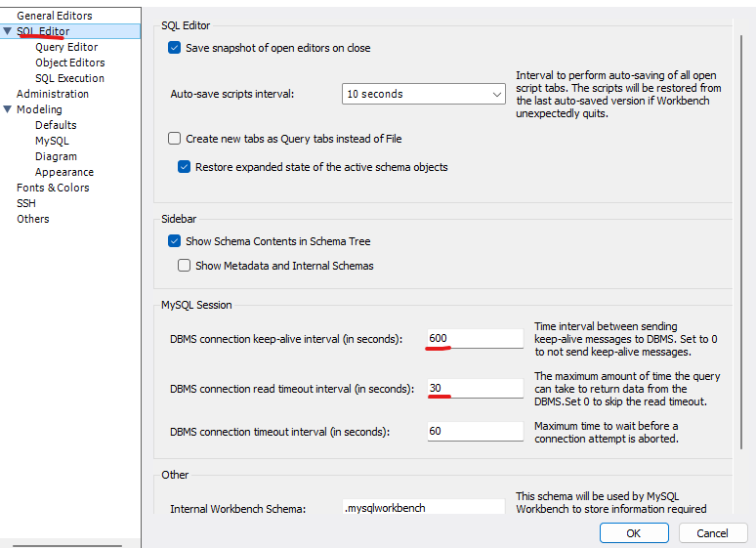Click 'Maximum time to wait before a connection' description
The width and height of the screenshot is (756, 548).
tap(606, 432)
